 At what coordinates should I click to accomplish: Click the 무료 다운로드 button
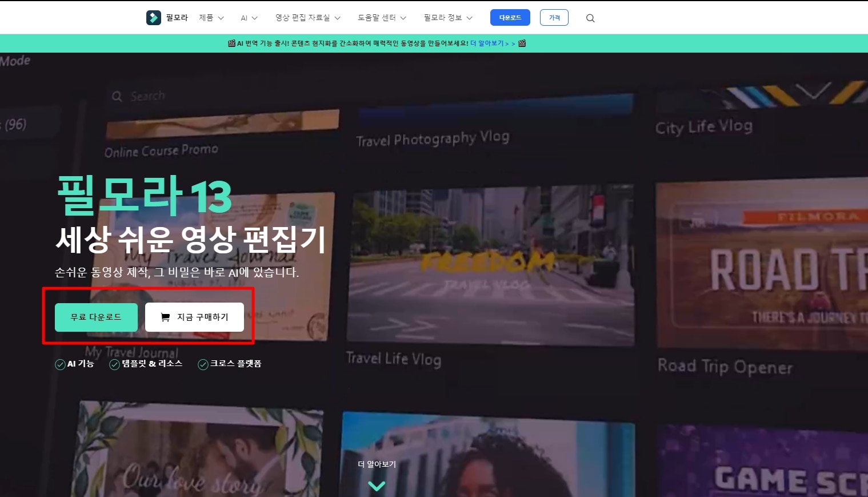point(96,317)
